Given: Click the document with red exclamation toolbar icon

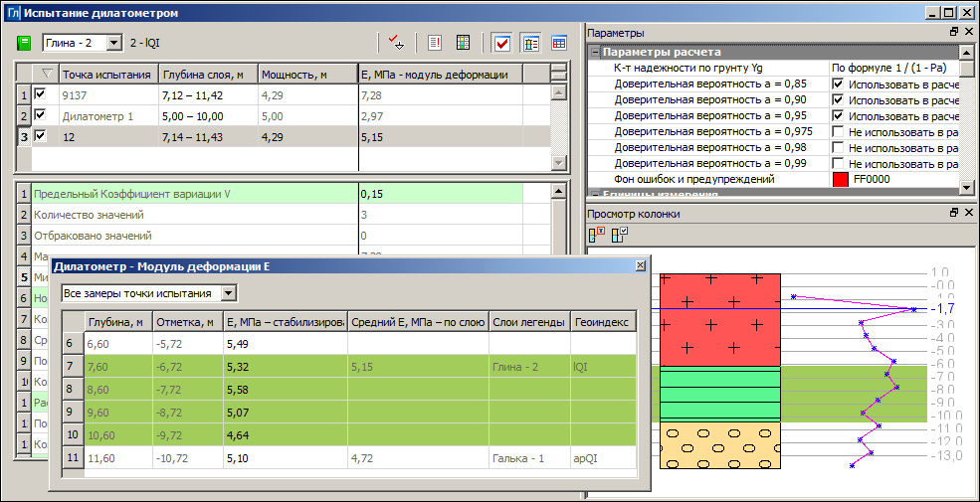Looking at the screenshot, I should point(435,43).
